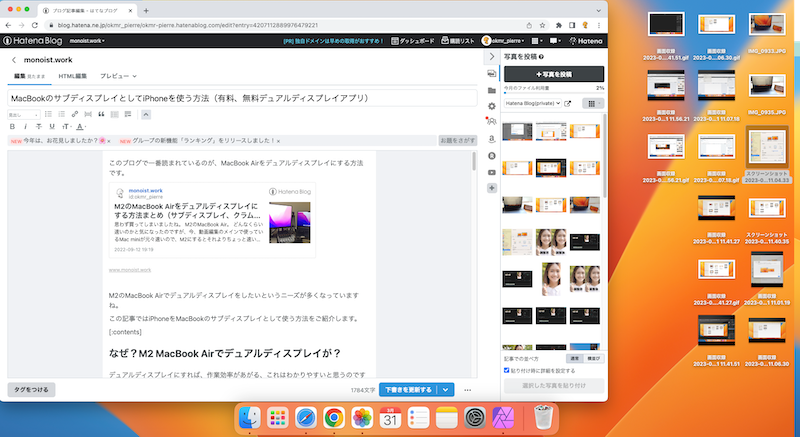This screenshot has height=437, width=800.
Task: Apply underline formatting
Action: (x=52, y=126)
